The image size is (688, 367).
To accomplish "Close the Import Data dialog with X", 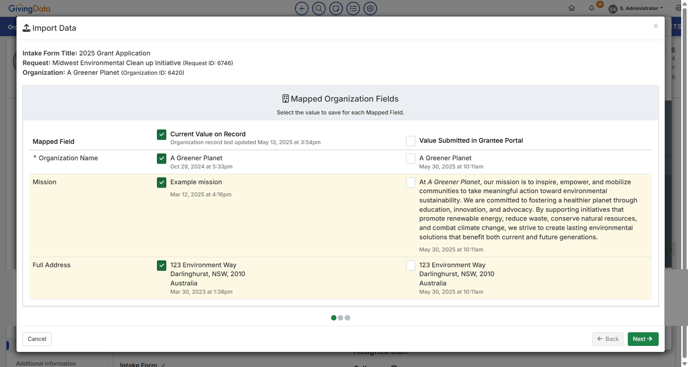I will click(656, 26).
